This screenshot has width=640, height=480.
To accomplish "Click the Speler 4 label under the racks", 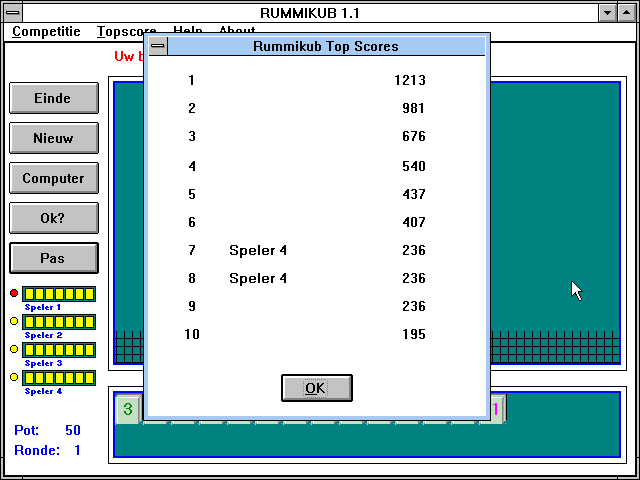I will [x=43, y=391].
